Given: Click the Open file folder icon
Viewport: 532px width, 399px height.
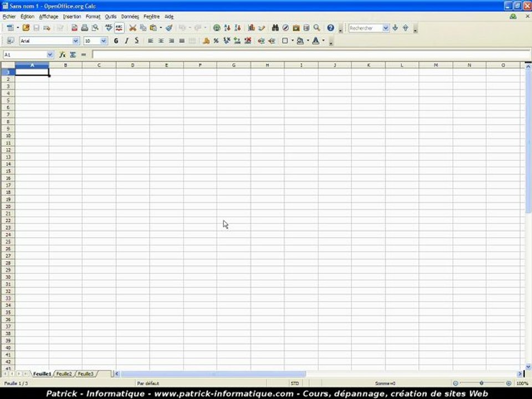Looking at the screenshot, I should pos(26,28).
